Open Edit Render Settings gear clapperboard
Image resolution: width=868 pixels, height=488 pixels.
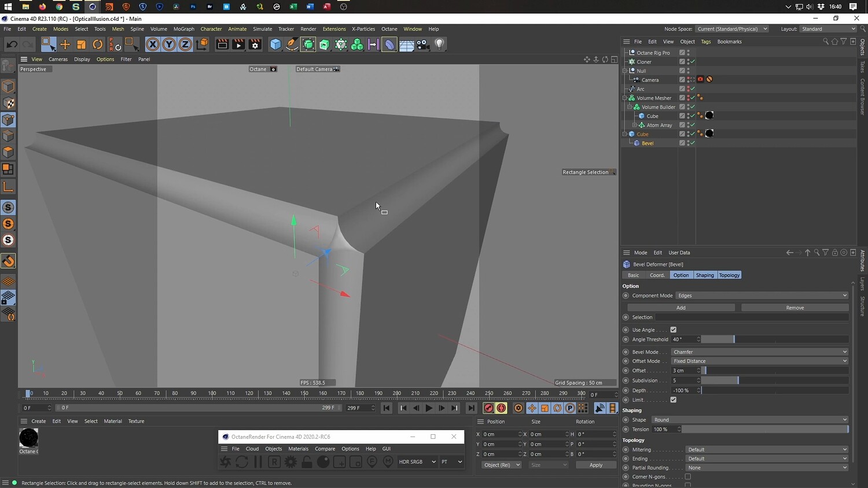click(255, 45)
